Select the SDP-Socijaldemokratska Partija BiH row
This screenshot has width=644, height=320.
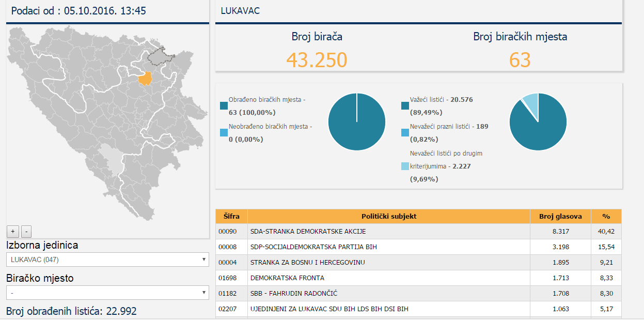[x=388, y=247]
